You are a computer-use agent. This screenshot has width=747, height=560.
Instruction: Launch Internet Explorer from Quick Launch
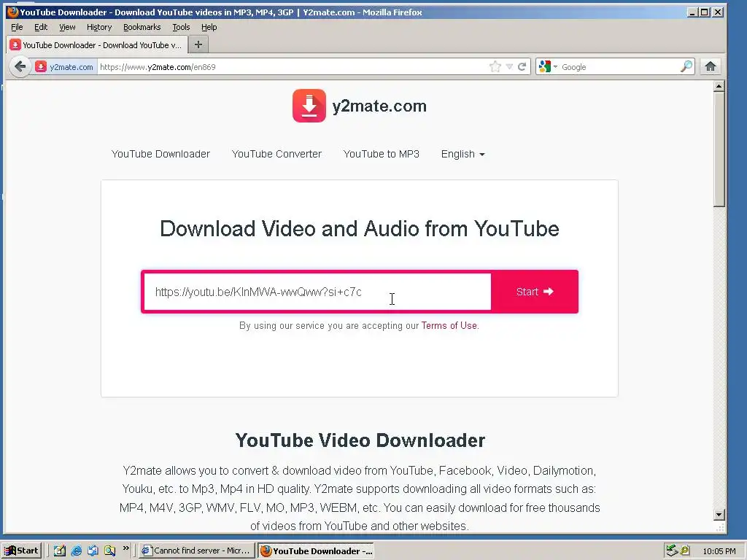76,551
